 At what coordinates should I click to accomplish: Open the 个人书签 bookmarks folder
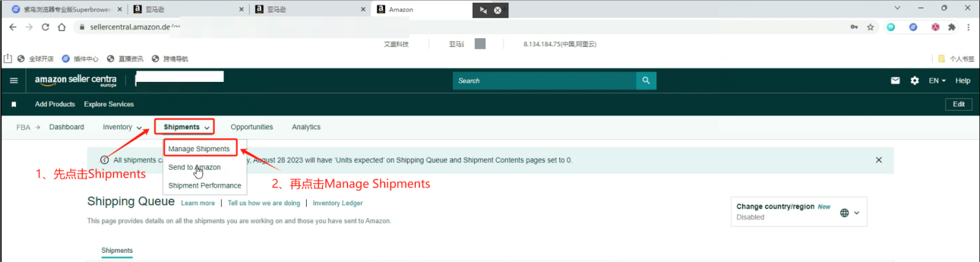956,59
